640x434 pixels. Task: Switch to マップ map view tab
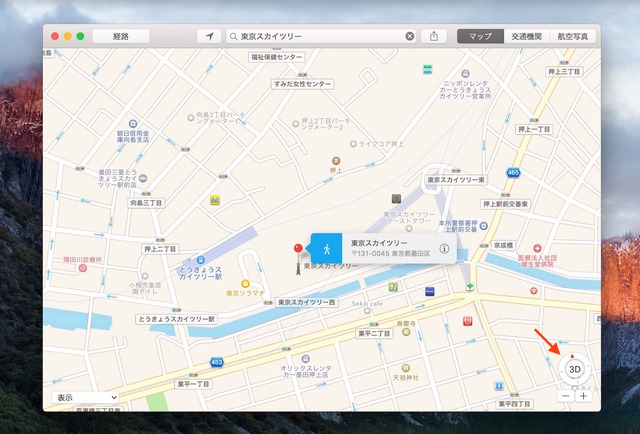[480, 36]
